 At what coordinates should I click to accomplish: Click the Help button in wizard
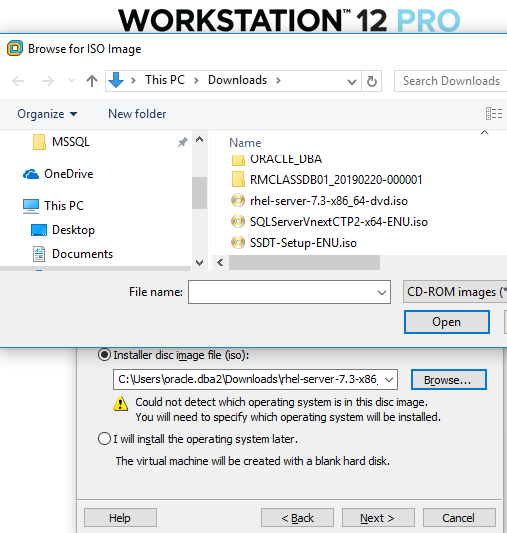coord(120,518)
